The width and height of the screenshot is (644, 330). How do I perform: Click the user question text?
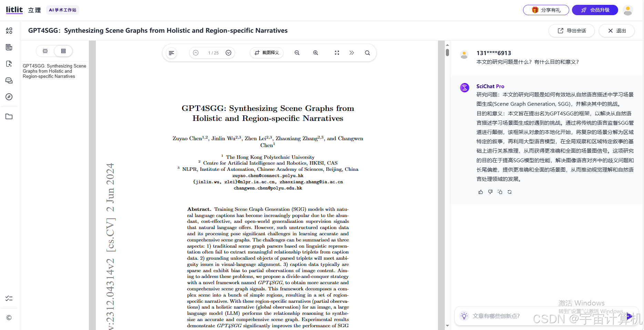pos(528,62)
